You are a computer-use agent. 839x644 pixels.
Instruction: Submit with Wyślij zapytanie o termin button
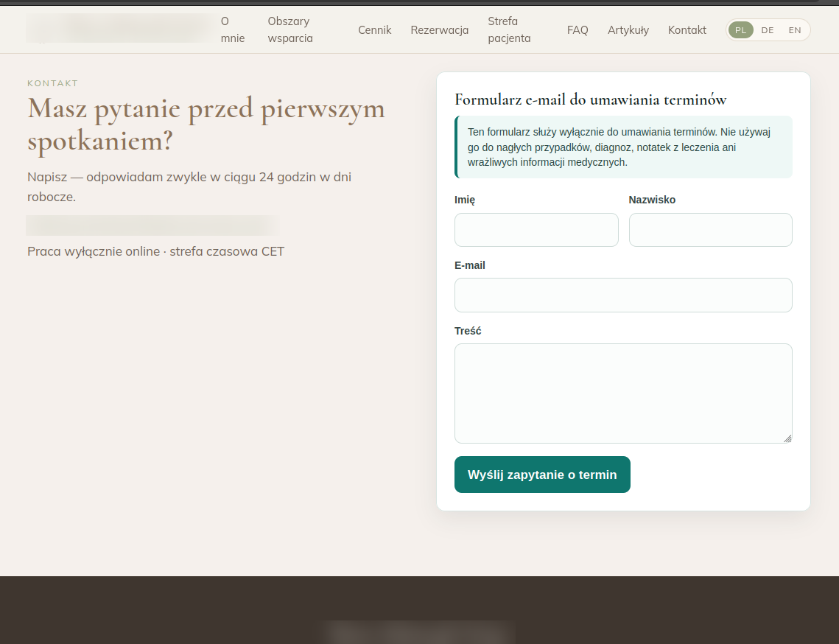(542, 475)
